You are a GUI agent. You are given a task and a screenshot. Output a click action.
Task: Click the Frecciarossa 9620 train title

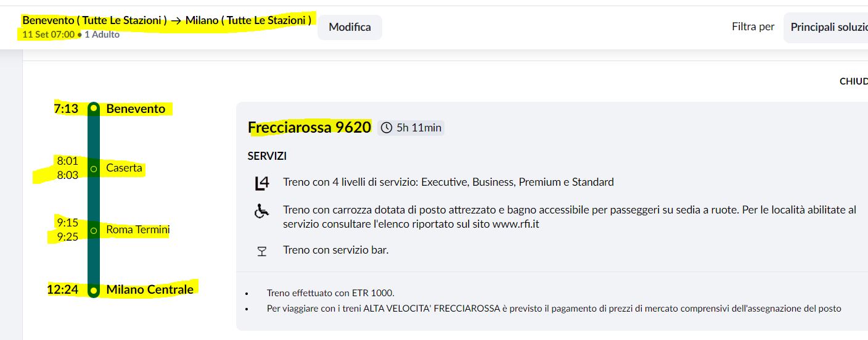[x=309, y=128]
